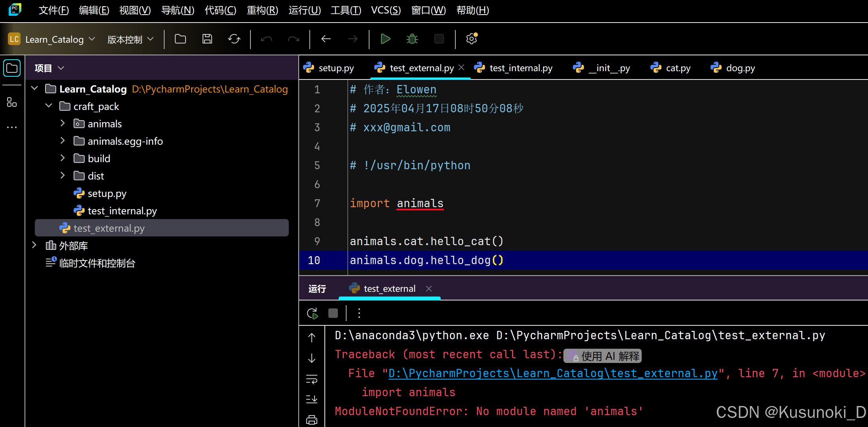Click the test_external.py traceback file link
868x427 pixels.
(x=553, y=374)
